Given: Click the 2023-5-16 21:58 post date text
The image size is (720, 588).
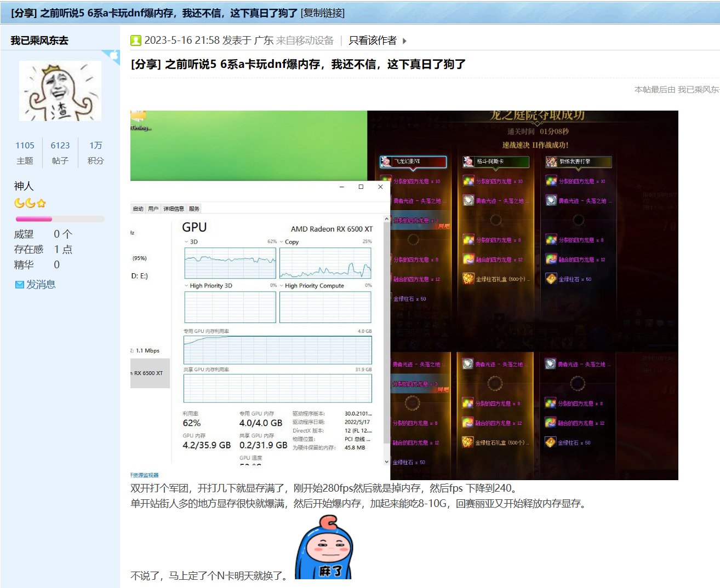Looking at the screenshot, I should [x=182, y=41].
